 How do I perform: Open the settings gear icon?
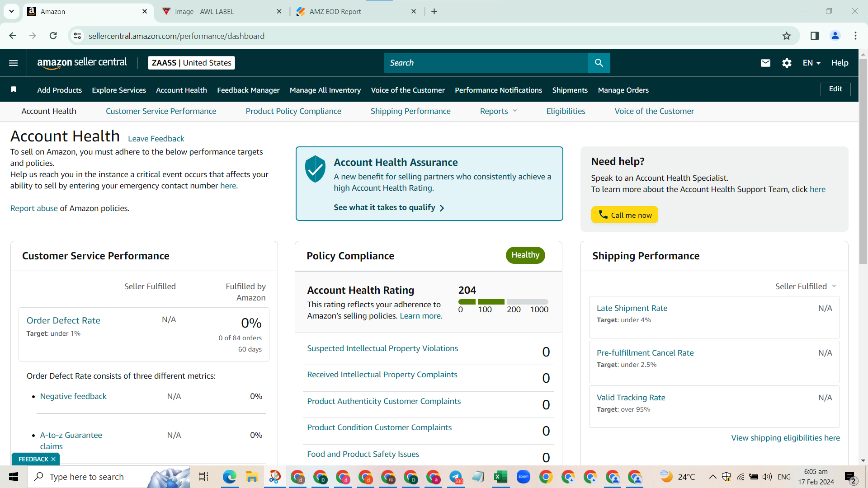click(787, 63)
